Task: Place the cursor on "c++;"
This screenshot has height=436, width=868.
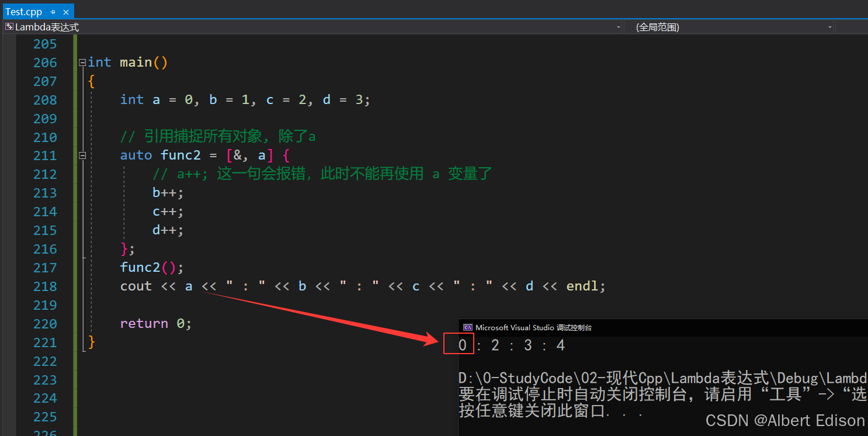Action: tap(168, 212)
